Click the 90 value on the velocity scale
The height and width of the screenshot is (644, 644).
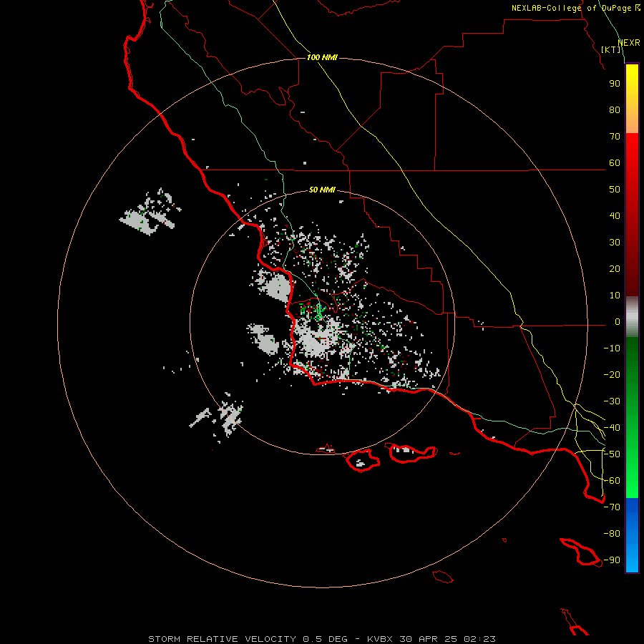point(615,84)
